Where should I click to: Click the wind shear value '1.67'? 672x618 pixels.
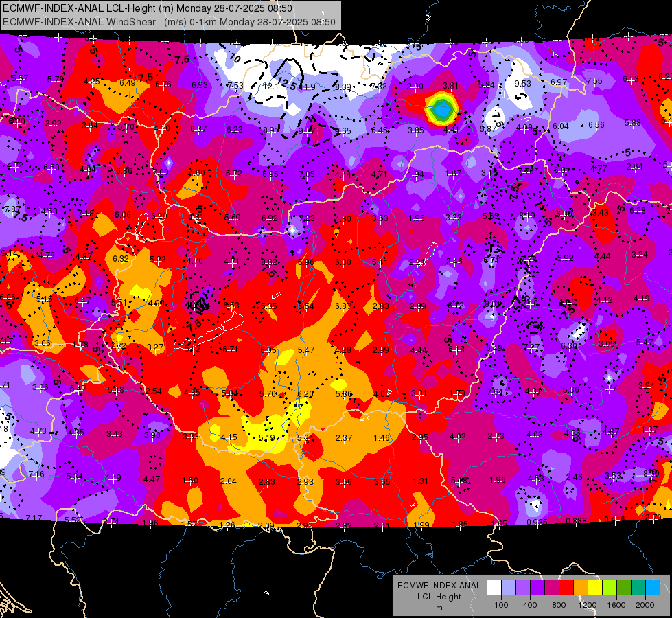(x=453, y=174)
